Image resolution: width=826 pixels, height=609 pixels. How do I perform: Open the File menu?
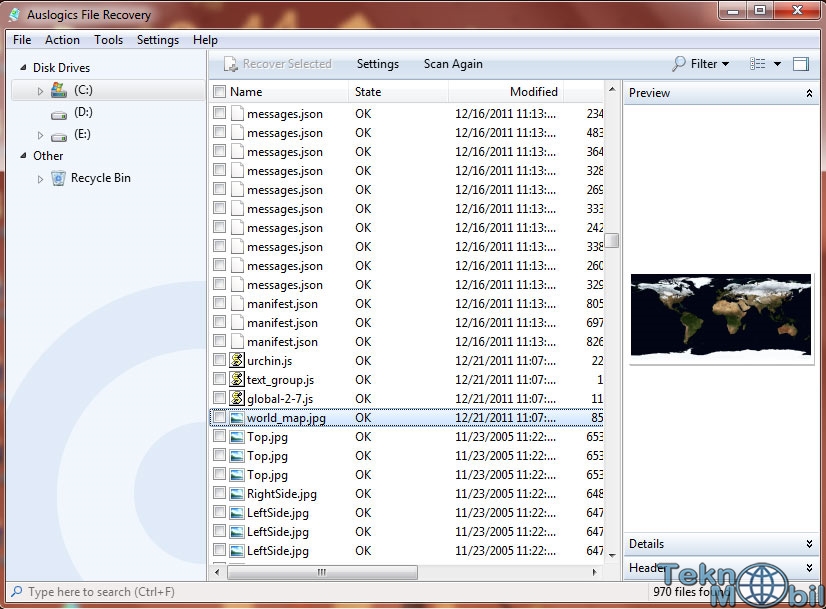coord(22,40)
